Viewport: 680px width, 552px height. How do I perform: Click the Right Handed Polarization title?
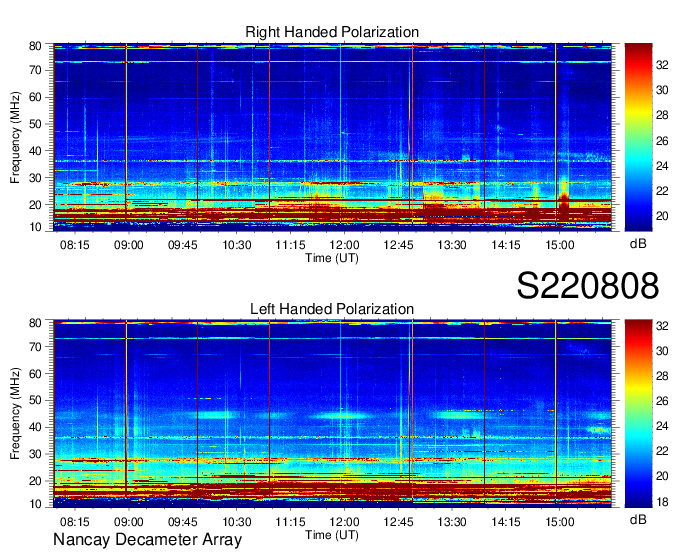click(x=332, y=32)
